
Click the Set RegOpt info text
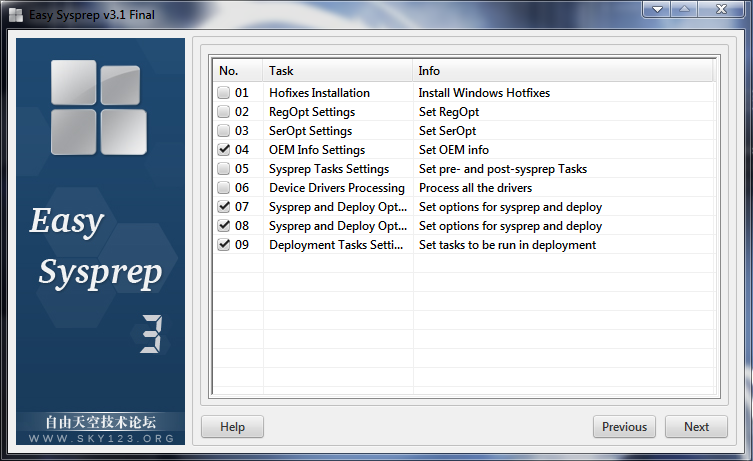click(x=449, y=112)
